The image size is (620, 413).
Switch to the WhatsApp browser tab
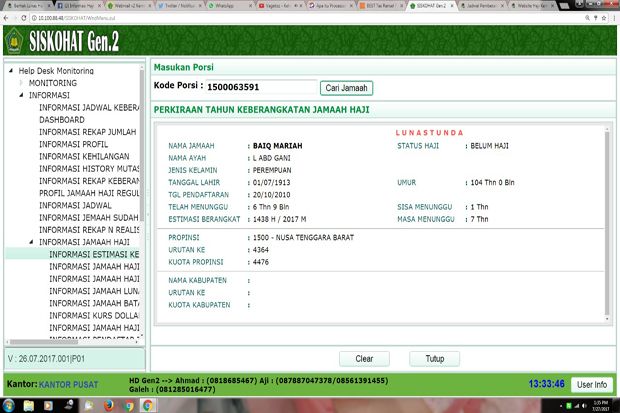click(x=229, y=6)
